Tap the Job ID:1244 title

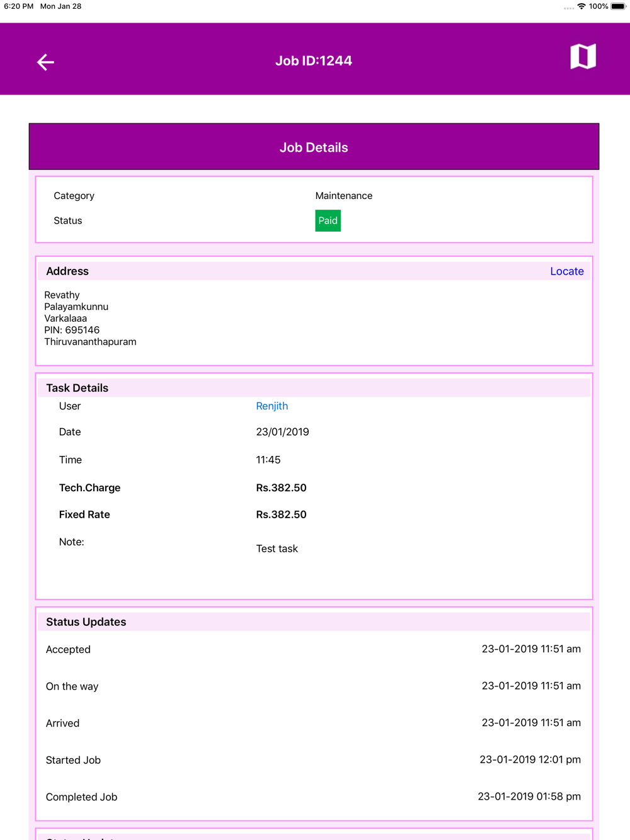click(x=314, y=61)
